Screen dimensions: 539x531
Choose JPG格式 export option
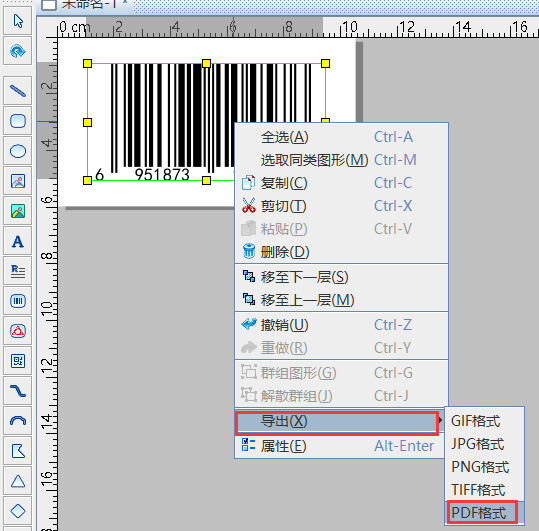[478, 444]
